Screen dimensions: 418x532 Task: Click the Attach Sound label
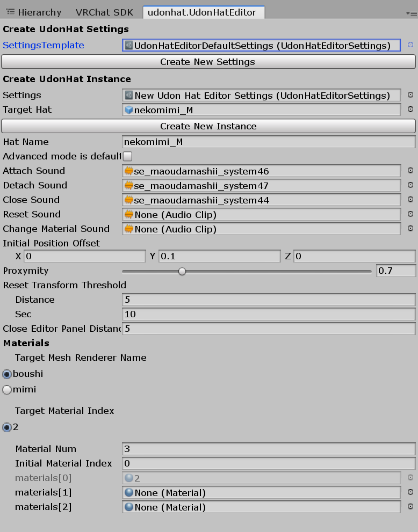coord(34,171)
